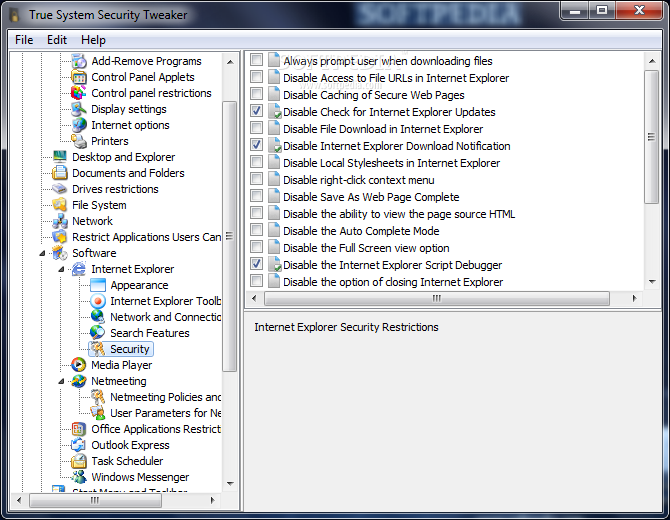Open the Edit menu
This screenshot has height=520, width=670.
[x=57, y=40]
